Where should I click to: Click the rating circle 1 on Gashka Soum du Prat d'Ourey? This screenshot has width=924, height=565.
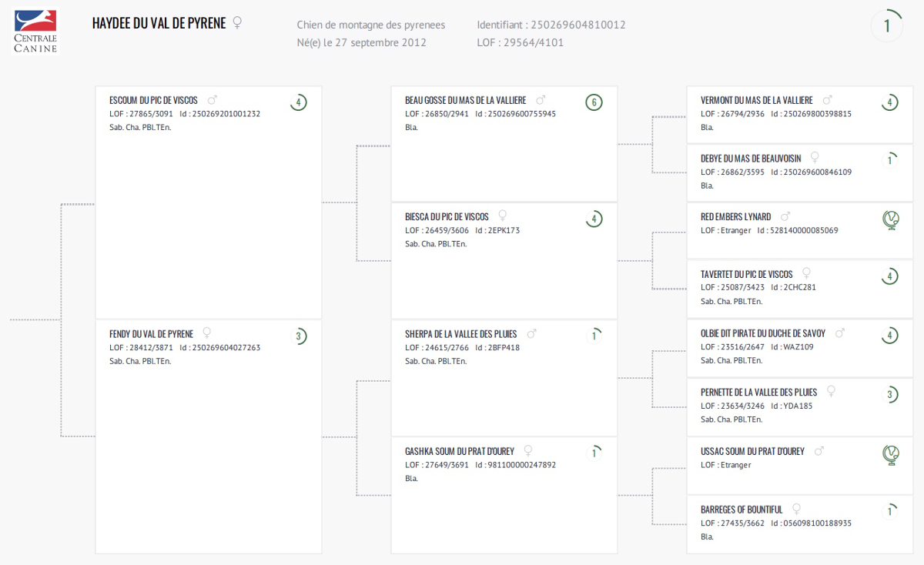(x=593, y=453)
